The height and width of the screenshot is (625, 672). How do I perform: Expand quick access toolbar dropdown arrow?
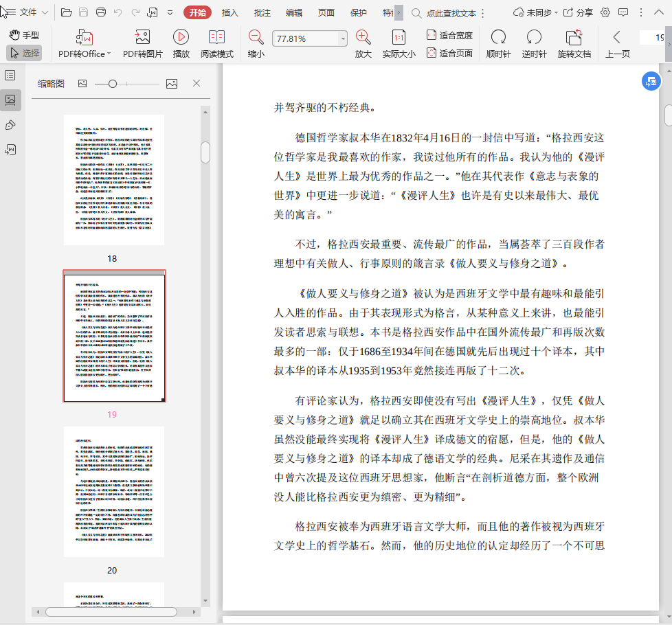coord(170,13)
